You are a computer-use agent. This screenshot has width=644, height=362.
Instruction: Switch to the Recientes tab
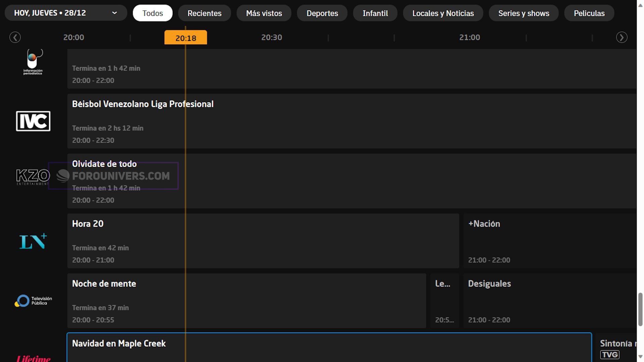coord(204,13)
